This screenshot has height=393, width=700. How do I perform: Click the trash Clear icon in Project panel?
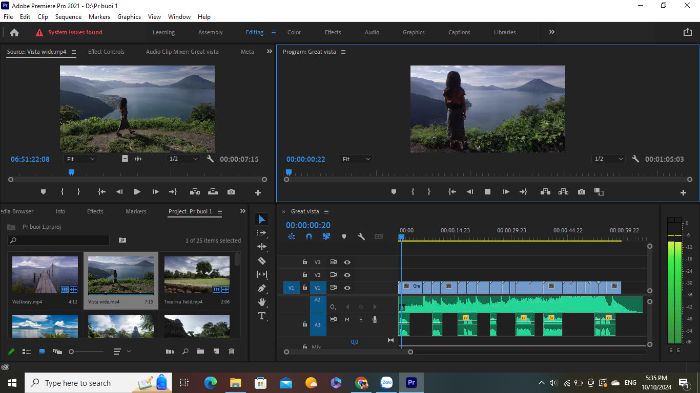[231, 351]
